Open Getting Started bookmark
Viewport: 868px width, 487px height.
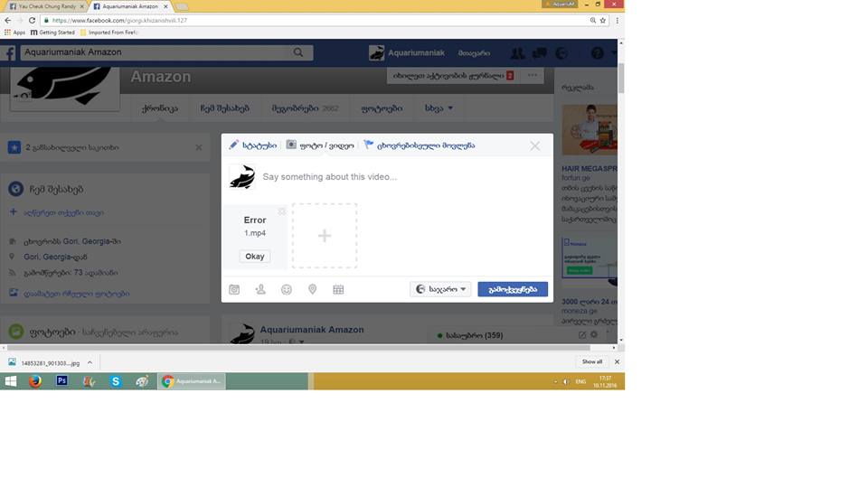pyautogui.click(x=52, y=33)
